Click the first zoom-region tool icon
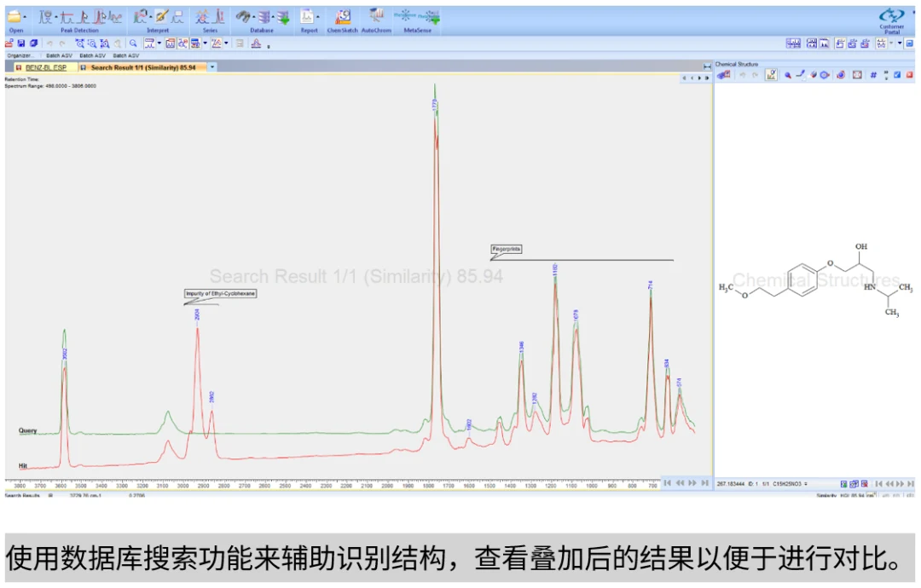Image resolution: width=921 pixels, height=588 pixels. click(79, 43)
